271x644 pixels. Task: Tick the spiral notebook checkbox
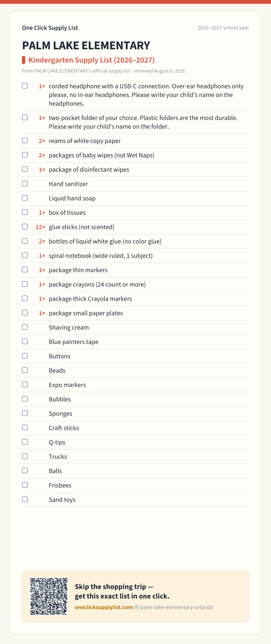[x=25, y=255]
